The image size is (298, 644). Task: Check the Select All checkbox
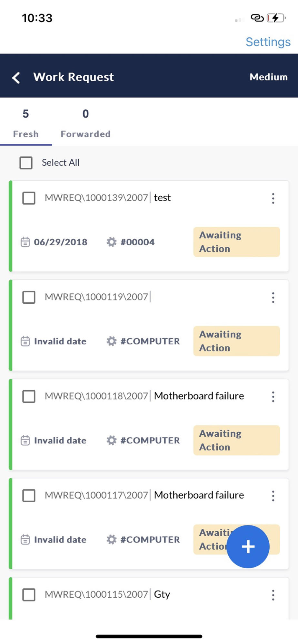pos(26,163)
